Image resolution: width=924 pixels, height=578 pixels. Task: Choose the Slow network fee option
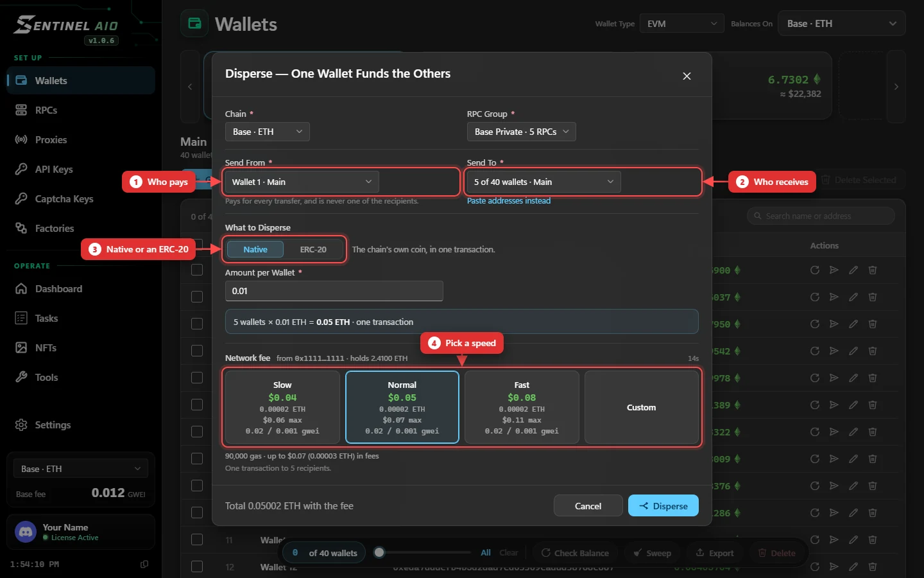click(282, 407)
